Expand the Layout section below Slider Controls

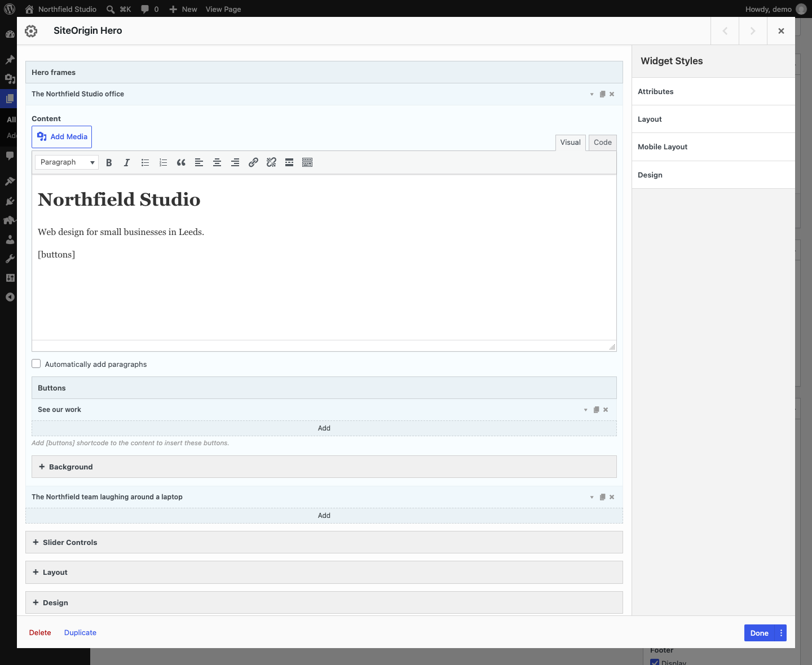coord(324,572)
